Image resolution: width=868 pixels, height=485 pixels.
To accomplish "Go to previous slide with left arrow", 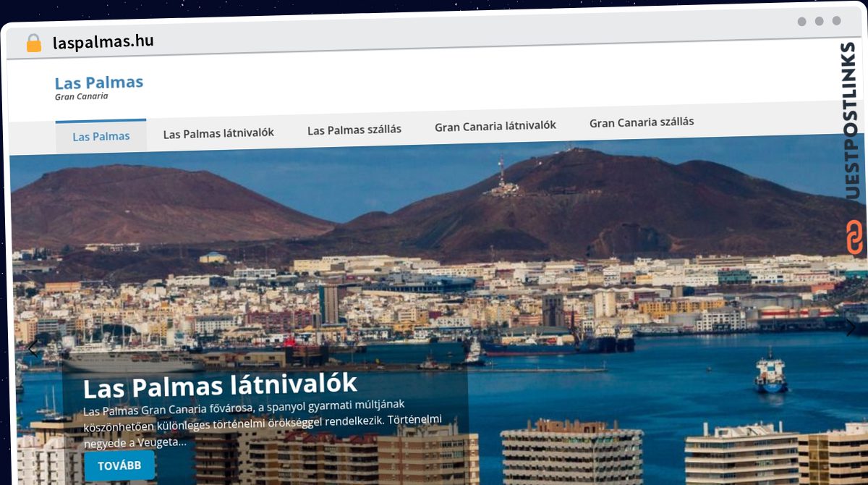I will [x=32, y=349].
